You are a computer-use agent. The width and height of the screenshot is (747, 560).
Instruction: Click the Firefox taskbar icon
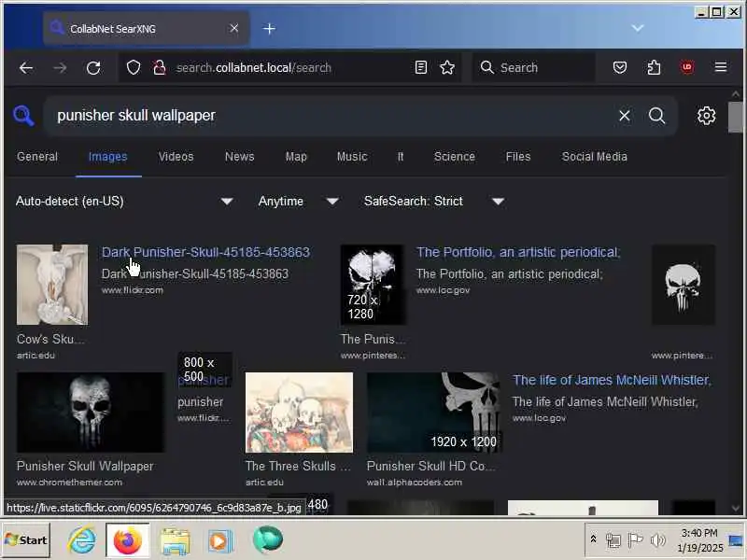click(127, 540)
